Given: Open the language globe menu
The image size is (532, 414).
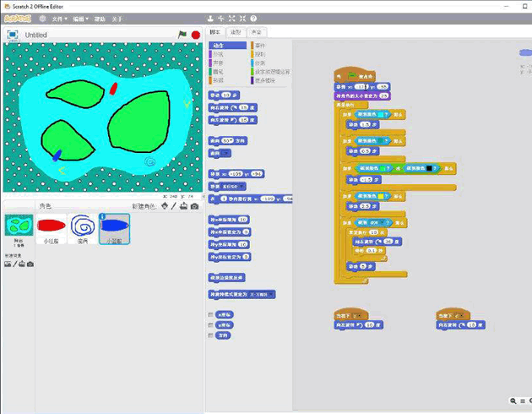Looking at the screenshot, I should (x=42, y=19).
